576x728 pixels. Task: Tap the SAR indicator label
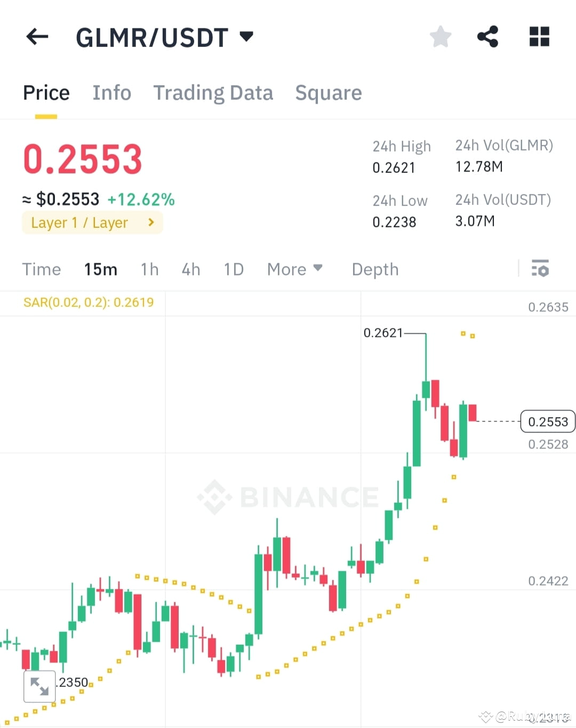pyautogui.click(x=88, y=302)
